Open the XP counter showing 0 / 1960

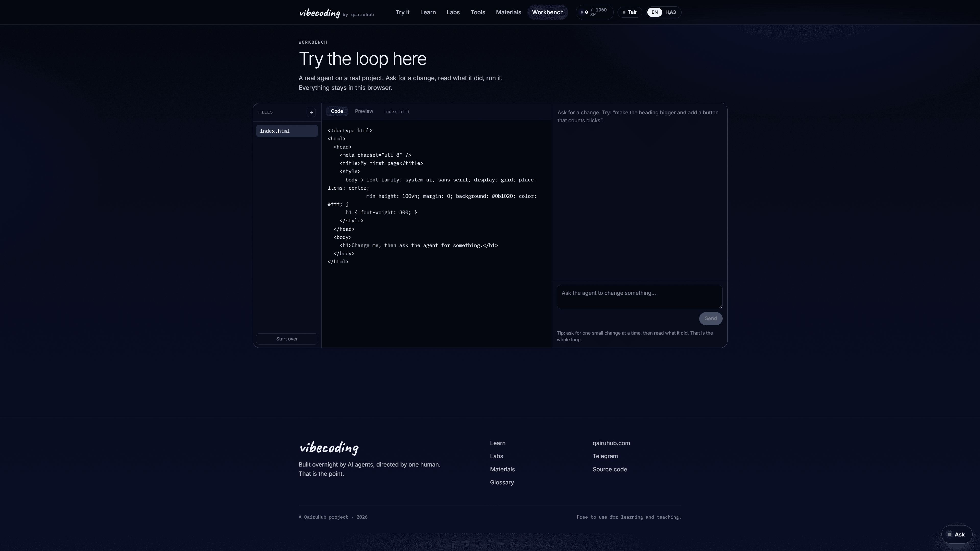594,12
